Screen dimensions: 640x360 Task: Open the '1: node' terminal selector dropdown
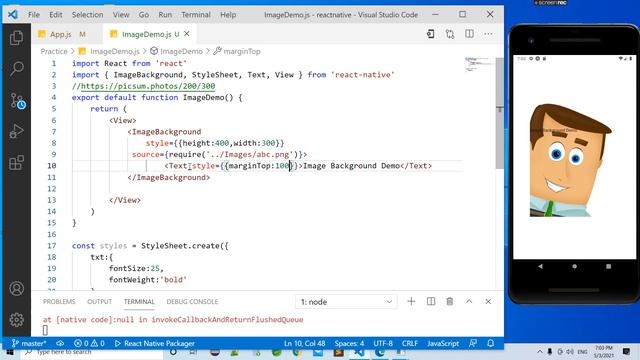pyautogui.click(x=346, y=302)
